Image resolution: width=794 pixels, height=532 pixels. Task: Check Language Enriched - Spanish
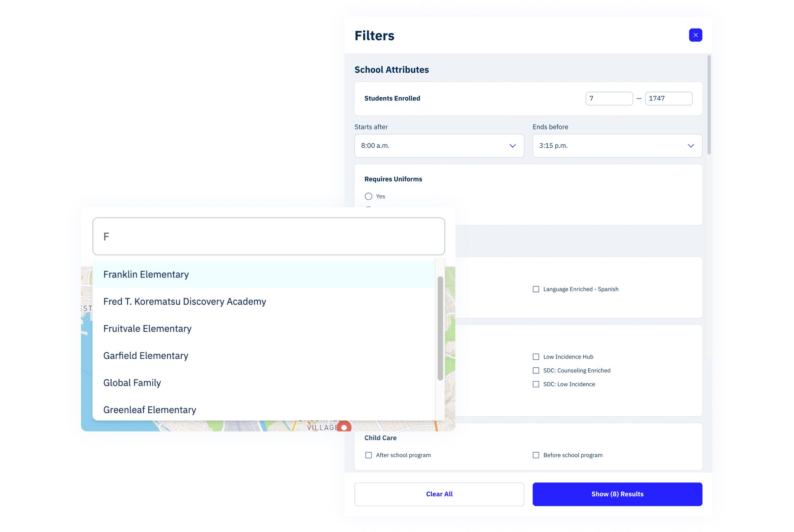pyautogui.click(x=536, y=289)
